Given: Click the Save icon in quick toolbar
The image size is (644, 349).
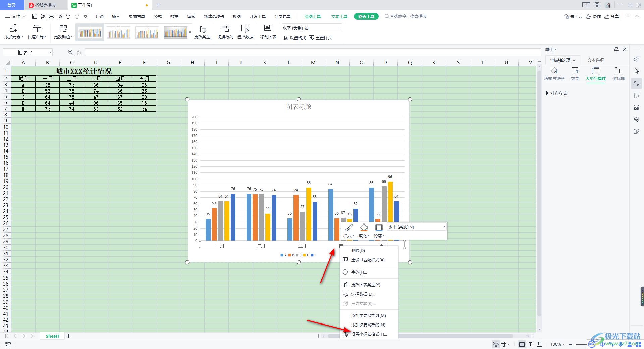Looking at the screenshot, I should tap(35, 16).
